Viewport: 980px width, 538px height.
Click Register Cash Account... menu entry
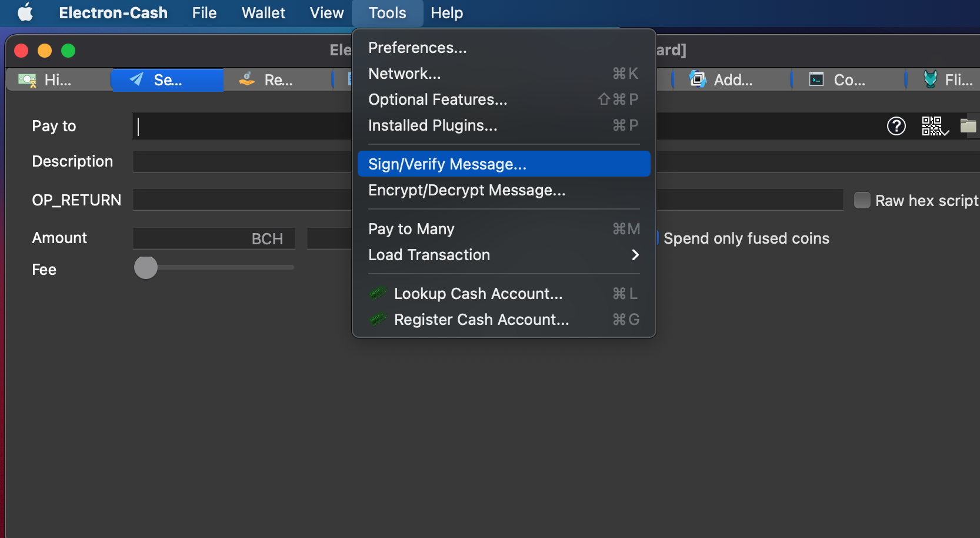504,320
